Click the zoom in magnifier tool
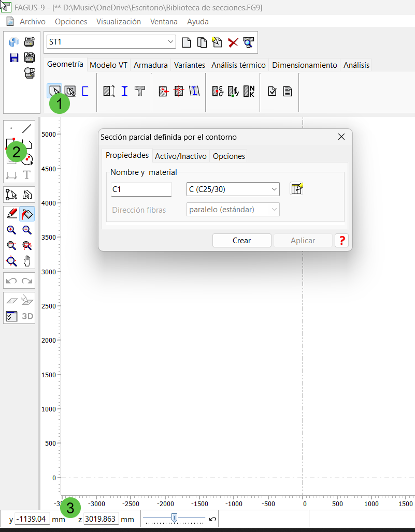Screen dimensions: 415x532 pyautogui.click(x=11, y=230)
